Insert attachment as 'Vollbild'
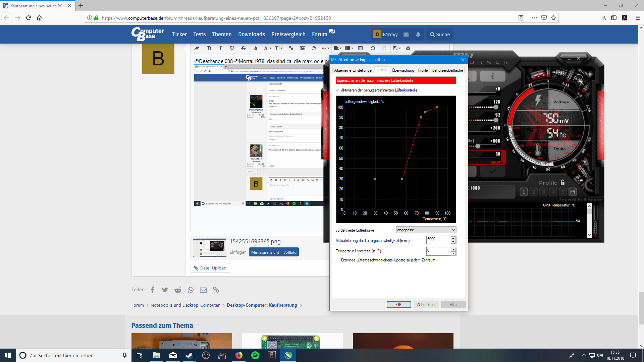644x362 pixels. [290, 252]
